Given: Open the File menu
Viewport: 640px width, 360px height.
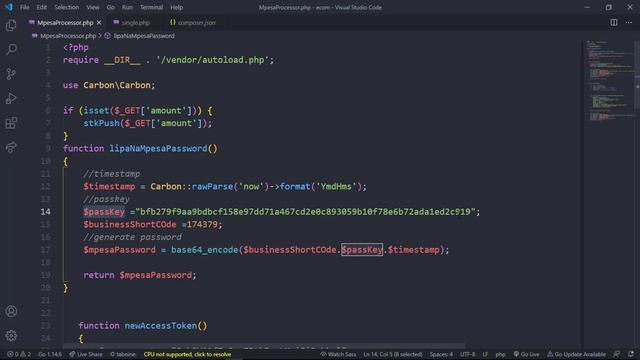Looking at the screenshot, I should pos(24,7).
